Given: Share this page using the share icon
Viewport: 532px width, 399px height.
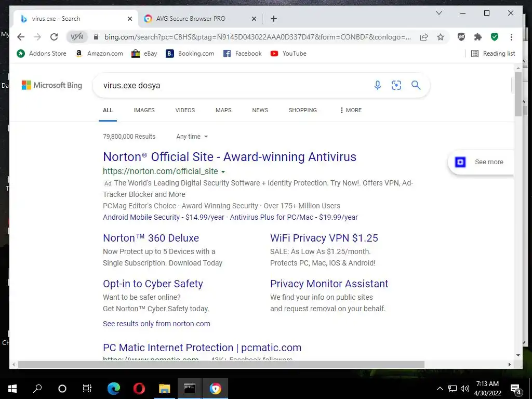Looking at the screenshot, I should pos(424,37).
